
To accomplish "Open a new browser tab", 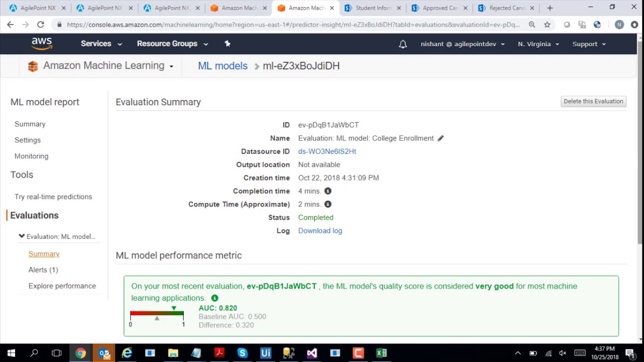I will [550, 8].
